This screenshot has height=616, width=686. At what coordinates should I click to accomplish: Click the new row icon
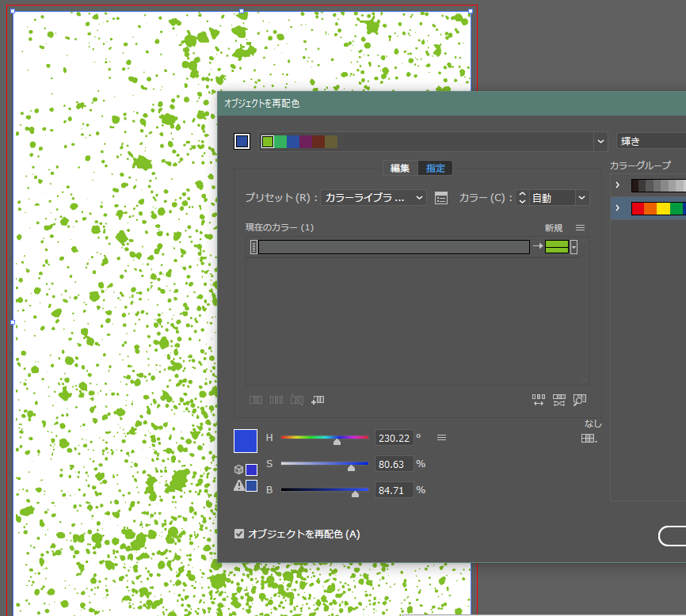pos(318,400)
